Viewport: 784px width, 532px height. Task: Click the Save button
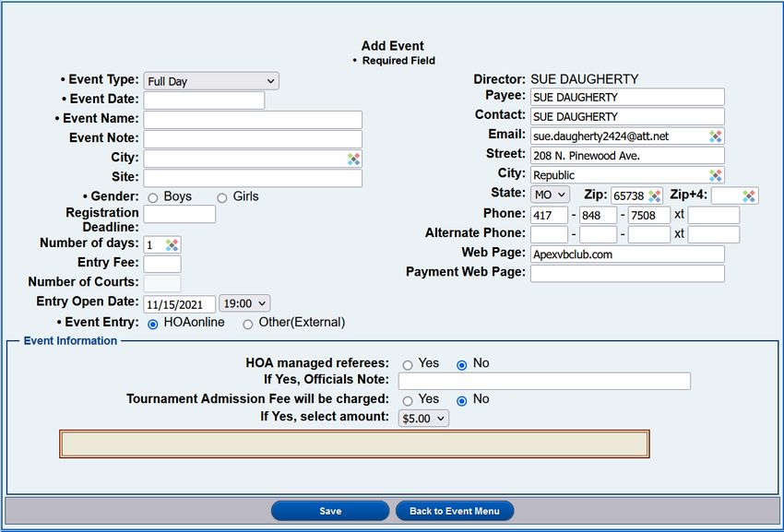330,511
